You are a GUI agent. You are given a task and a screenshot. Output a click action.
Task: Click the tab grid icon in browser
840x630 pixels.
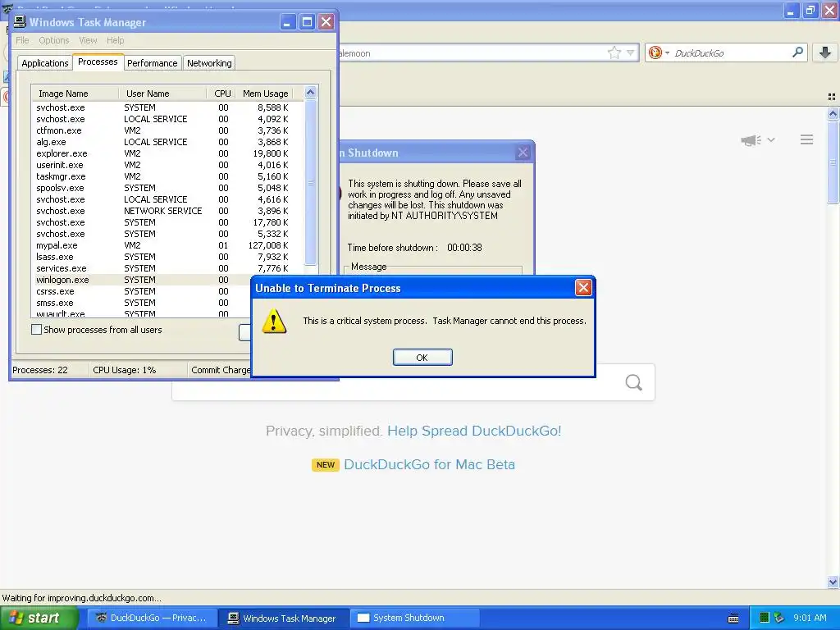point(832,97)
